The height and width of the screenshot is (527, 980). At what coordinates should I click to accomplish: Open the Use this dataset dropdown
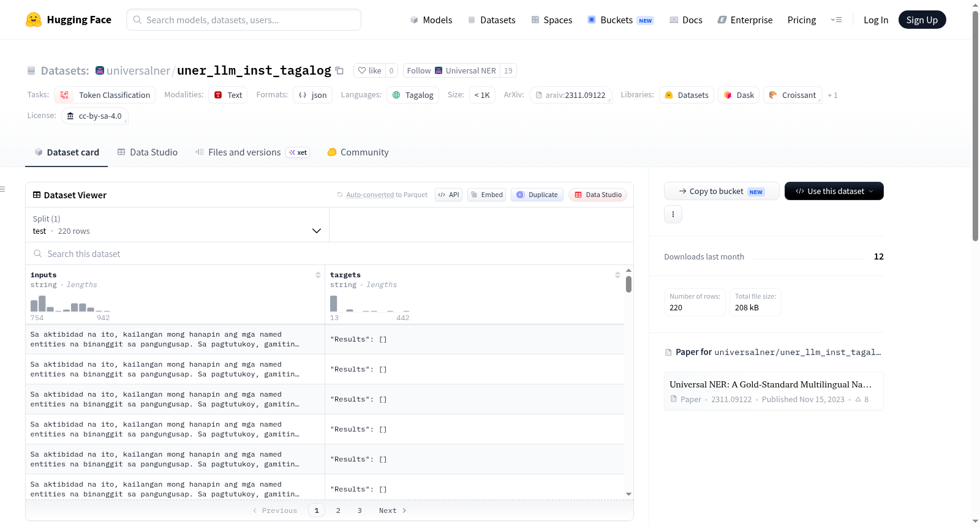click(834, 191)
